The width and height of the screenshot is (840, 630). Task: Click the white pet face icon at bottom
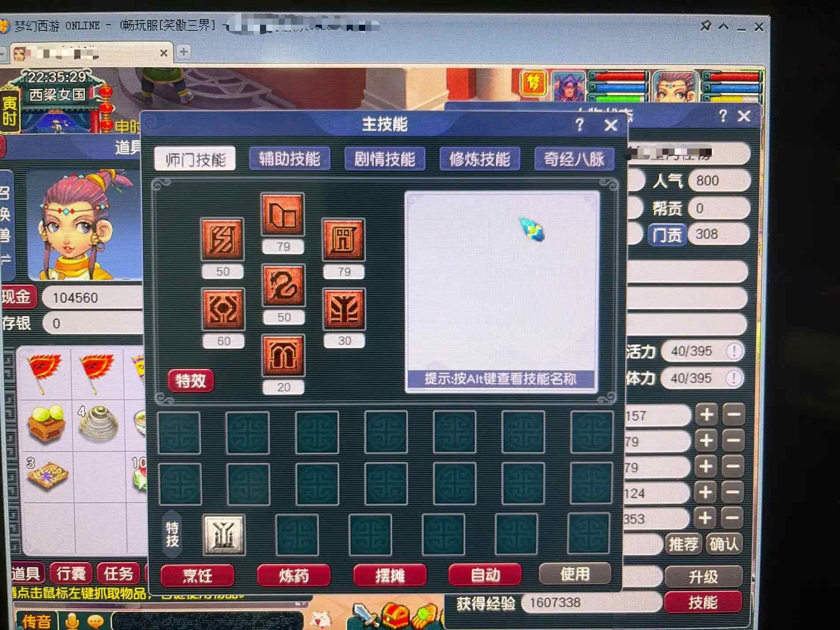tap(321, 619)
